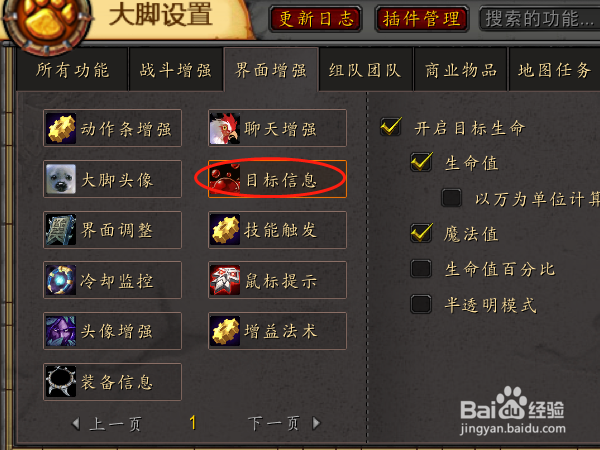600x450 pixels.
Task: Select the red bubbles 目标信息 icon
Action: point(225,179)
